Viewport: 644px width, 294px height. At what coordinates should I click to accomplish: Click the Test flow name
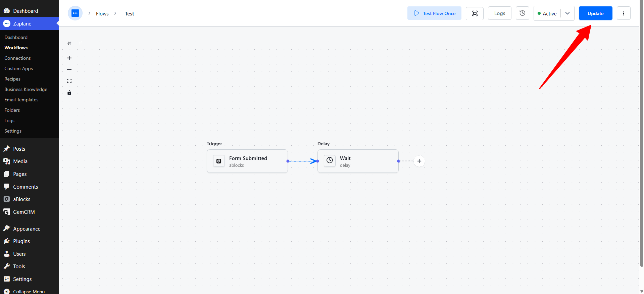click(130, 14)
